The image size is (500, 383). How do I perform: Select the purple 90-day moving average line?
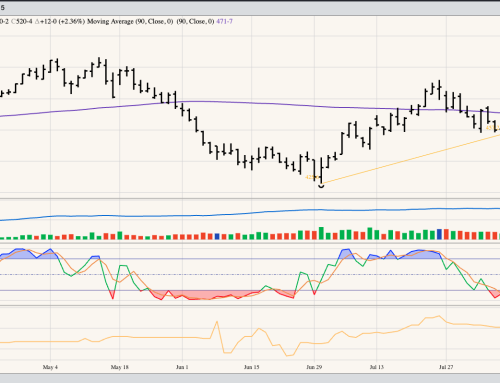point(250,103)
